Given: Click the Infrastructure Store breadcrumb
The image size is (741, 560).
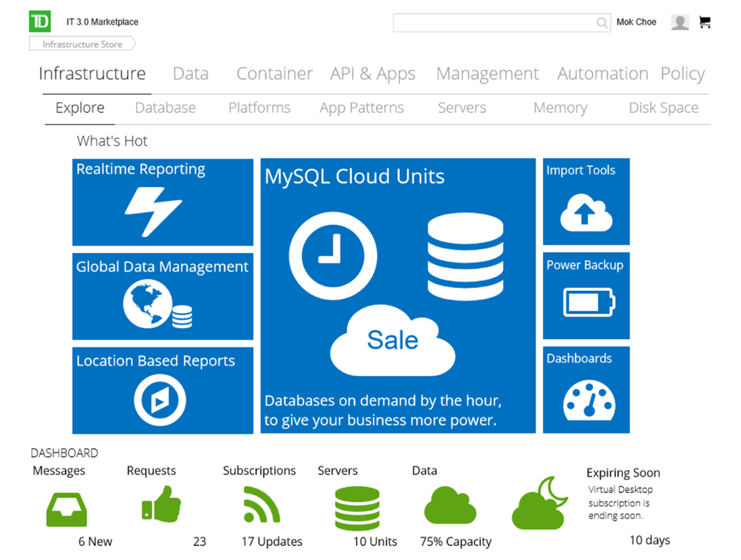Looking at the screenshot, I should (82, 44).
